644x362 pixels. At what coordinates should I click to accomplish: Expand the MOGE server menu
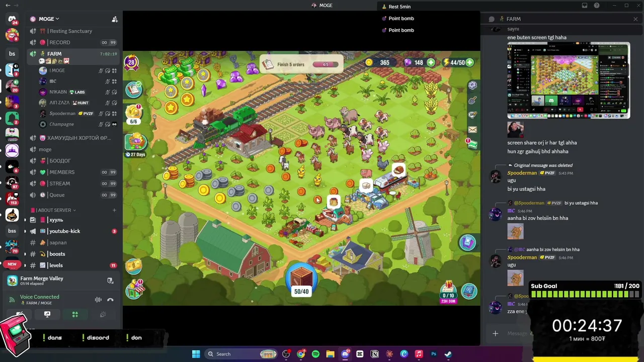(x=49, y=19)
